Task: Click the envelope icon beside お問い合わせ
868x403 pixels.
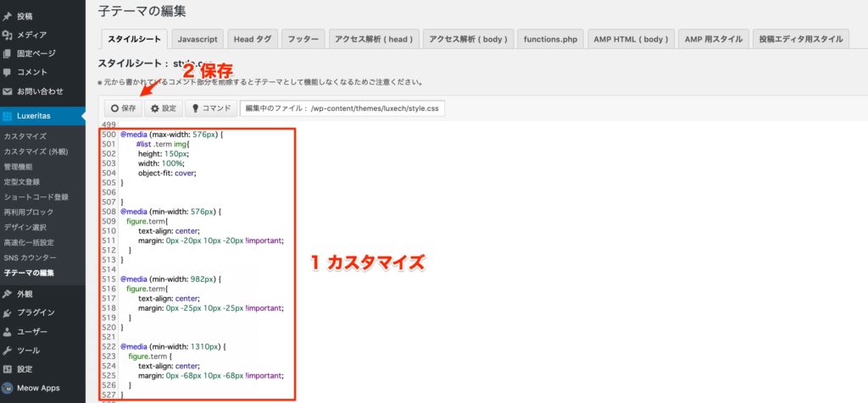Action: [7, 91]
